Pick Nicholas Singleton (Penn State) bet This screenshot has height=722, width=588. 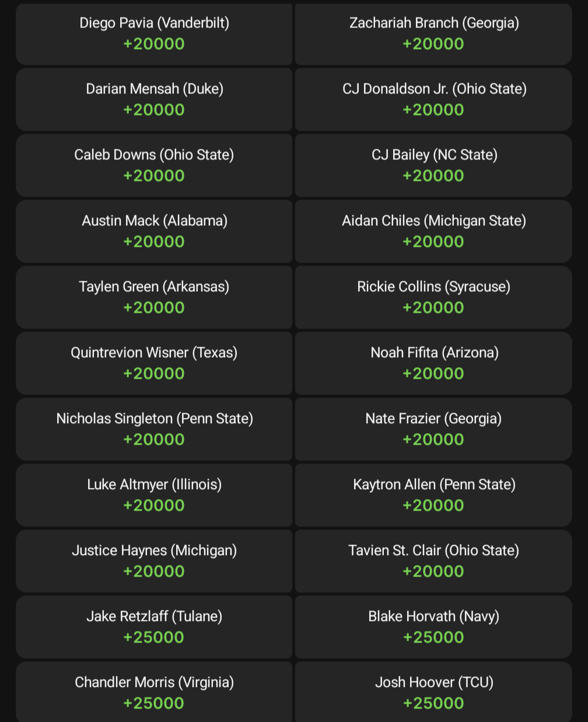pyautogui.click(x=154, y=429)
